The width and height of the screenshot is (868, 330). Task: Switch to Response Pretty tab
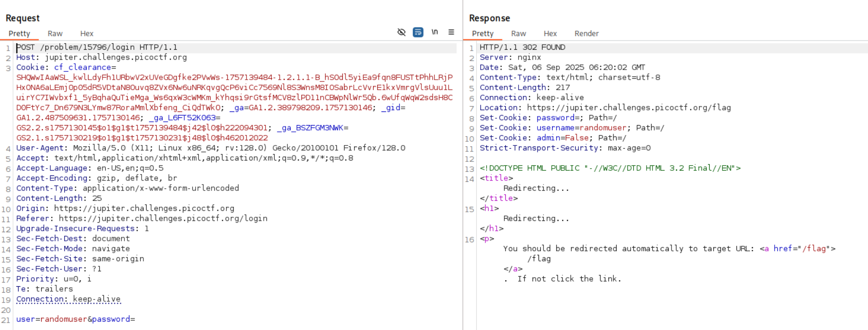pyautogui.click(x=483, y=34)
